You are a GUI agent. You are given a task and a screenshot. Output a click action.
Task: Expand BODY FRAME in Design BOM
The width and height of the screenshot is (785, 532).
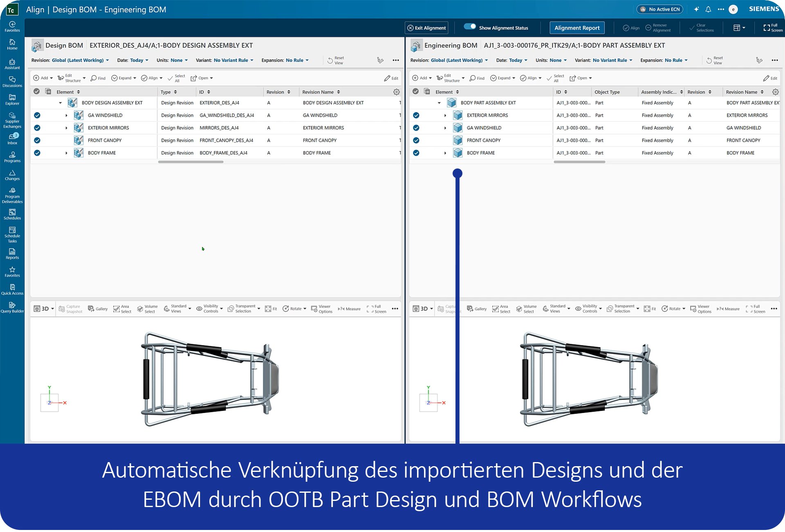click(67, 153)
